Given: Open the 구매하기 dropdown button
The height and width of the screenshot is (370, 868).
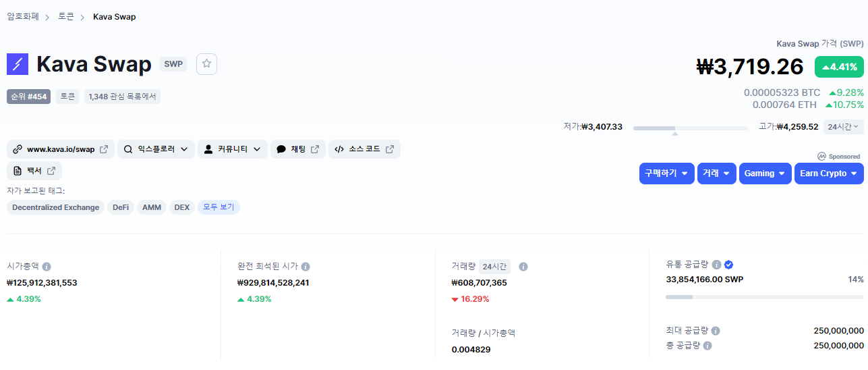Looking at the screenshot, I should (666, 174).
